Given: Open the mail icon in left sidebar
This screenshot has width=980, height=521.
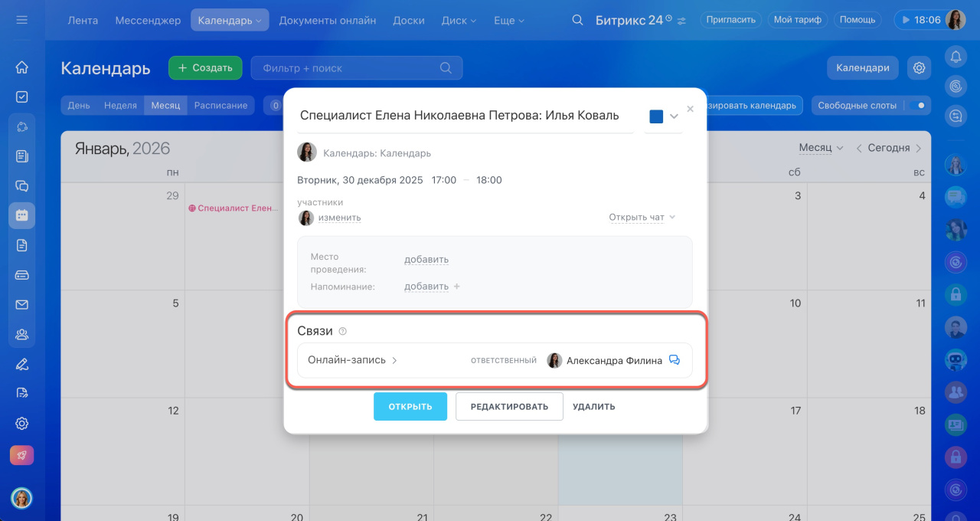Looking at the screenshot, I should click(21, 304).
